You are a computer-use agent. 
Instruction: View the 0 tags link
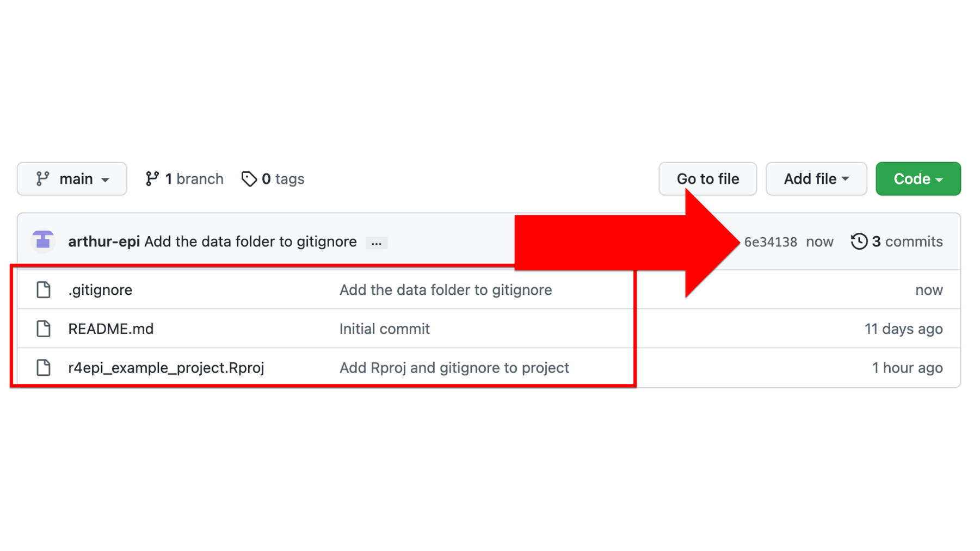click(273, 179)
